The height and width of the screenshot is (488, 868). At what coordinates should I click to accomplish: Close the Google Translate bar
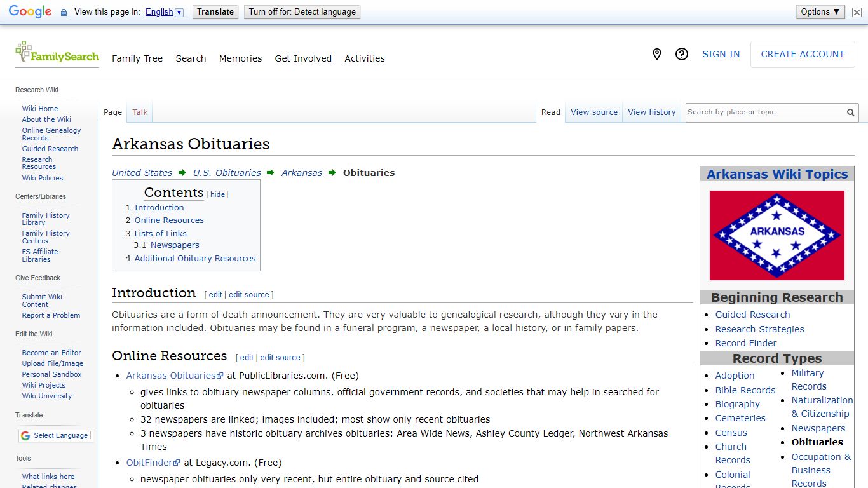click(857, 12)
